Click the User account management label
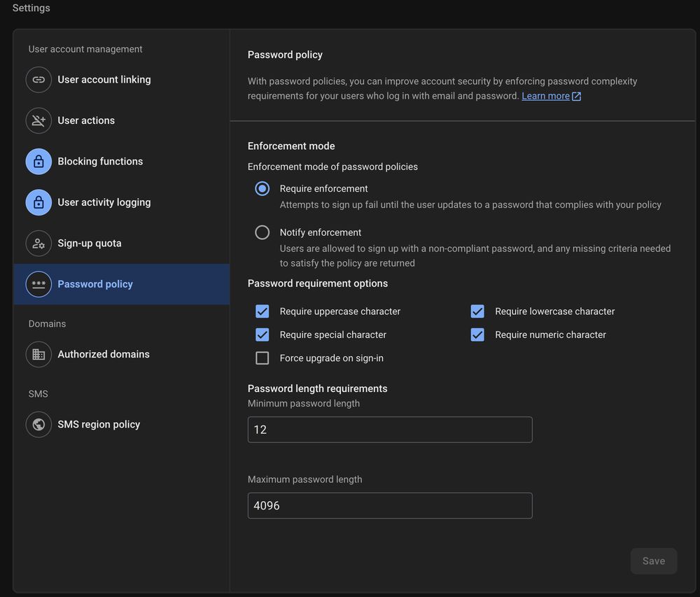The height and width of the screenshot is (597, 700). [x=85, y=49]
